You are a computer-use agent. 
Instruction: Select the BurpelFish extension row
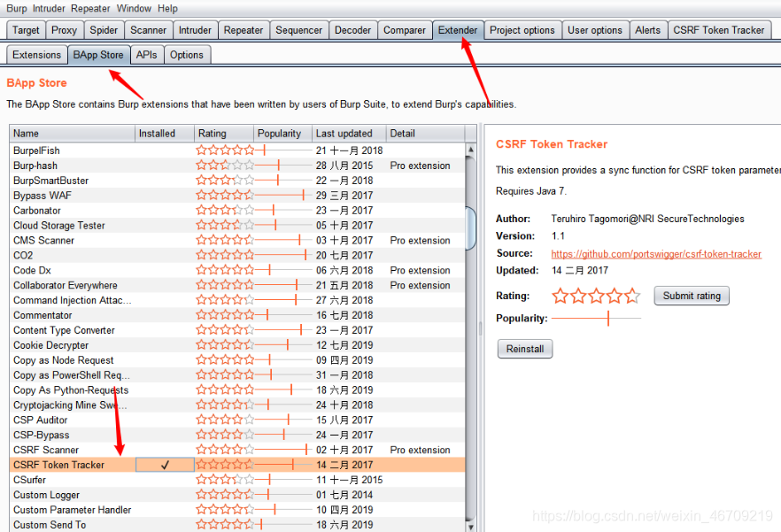pos(237,150)
